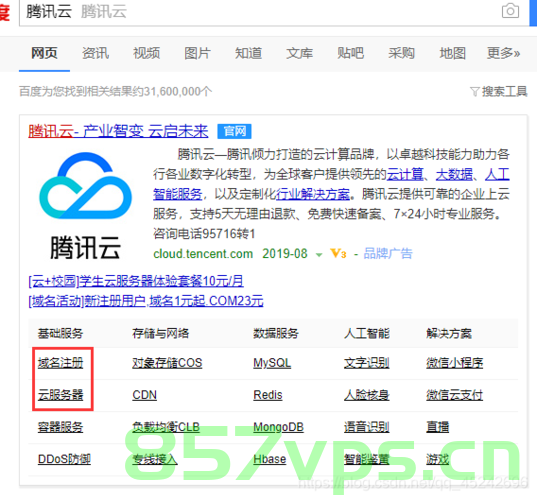Open the cloud.tencent.com URL
The height and width of the screenshot is (500, 537).
click(x=203, y=254)
